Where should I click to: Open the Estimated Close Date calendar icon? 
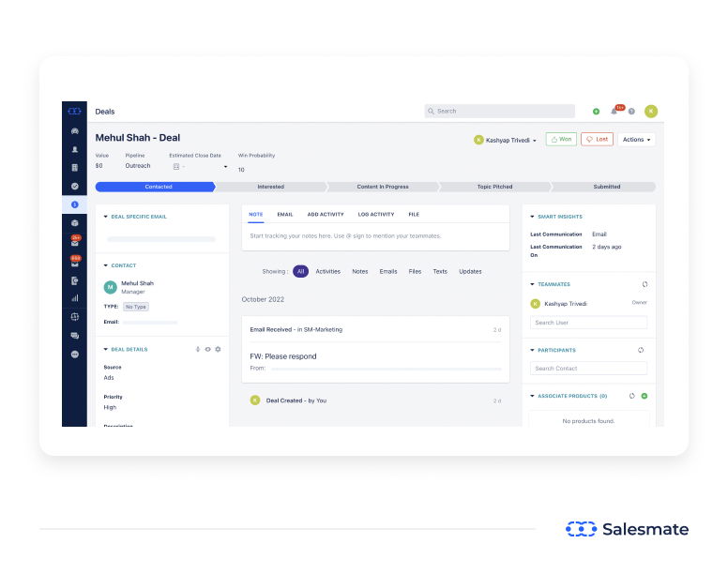pos(176,167)
